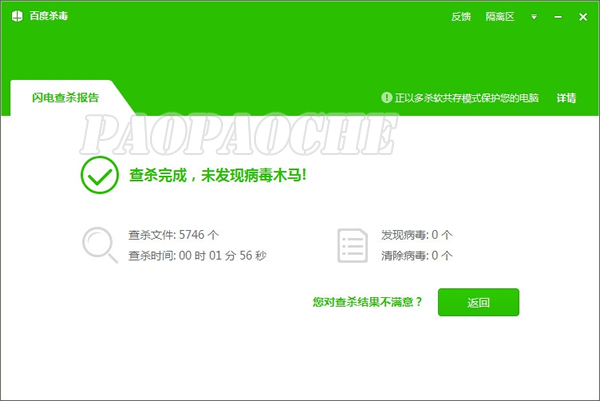Open the 您对查杀结果不满意？ link

click(367, 302)
